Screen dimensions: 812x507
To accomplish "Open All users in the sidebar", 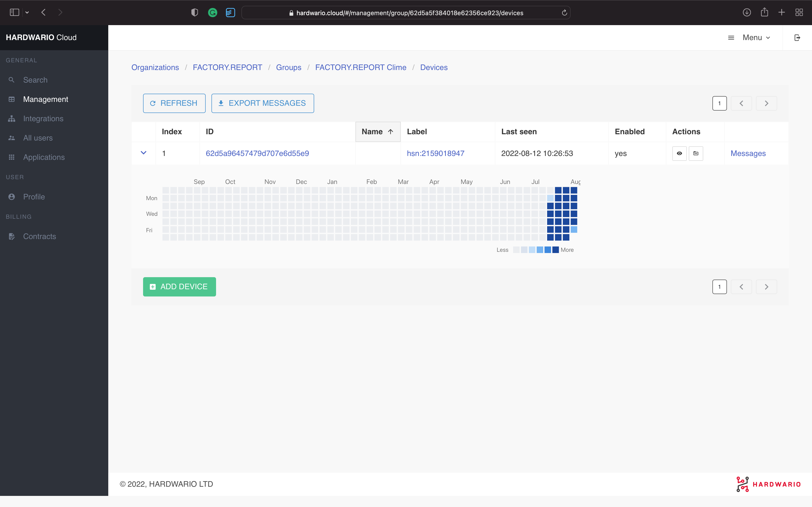I will [38, 138].
